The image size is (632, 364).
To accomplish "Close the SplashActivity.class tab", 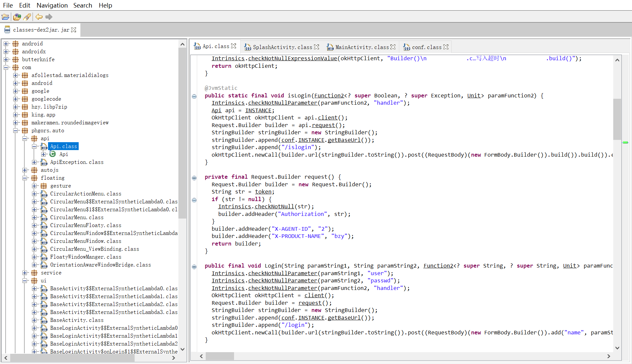I will [317, 47].
